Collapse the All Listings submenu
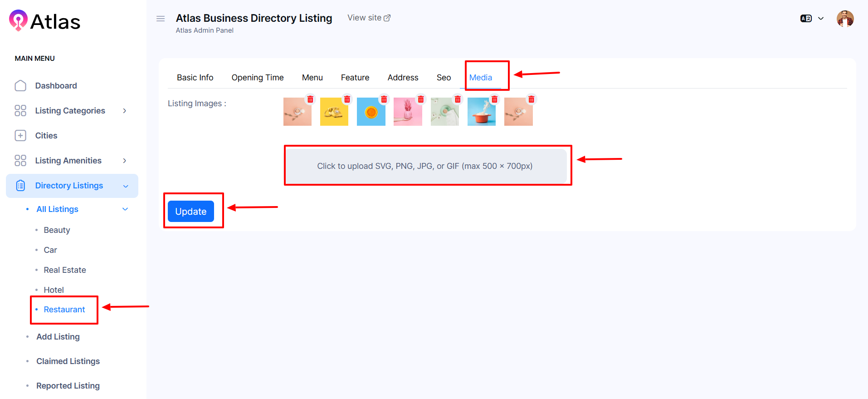 [125, 209]
